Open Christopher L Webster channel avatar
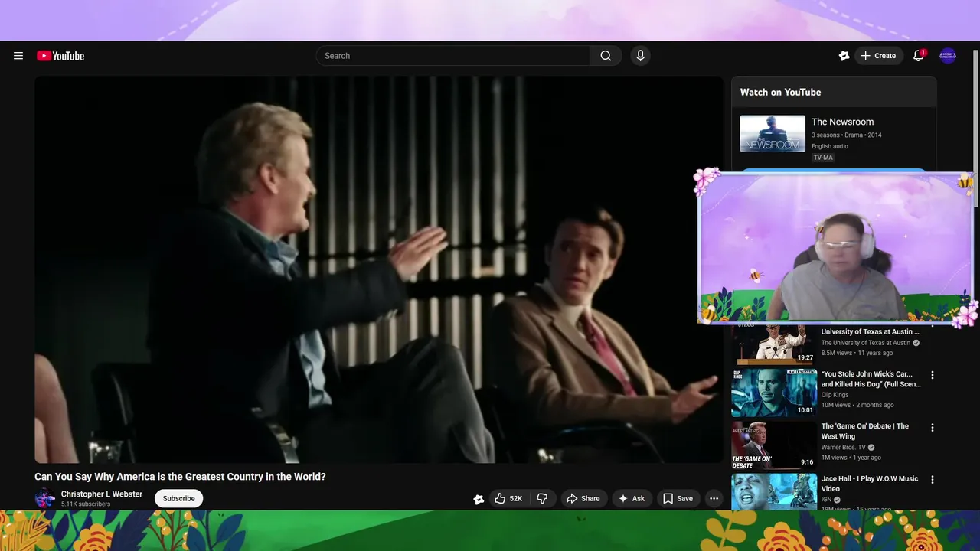 coord(44,498)
